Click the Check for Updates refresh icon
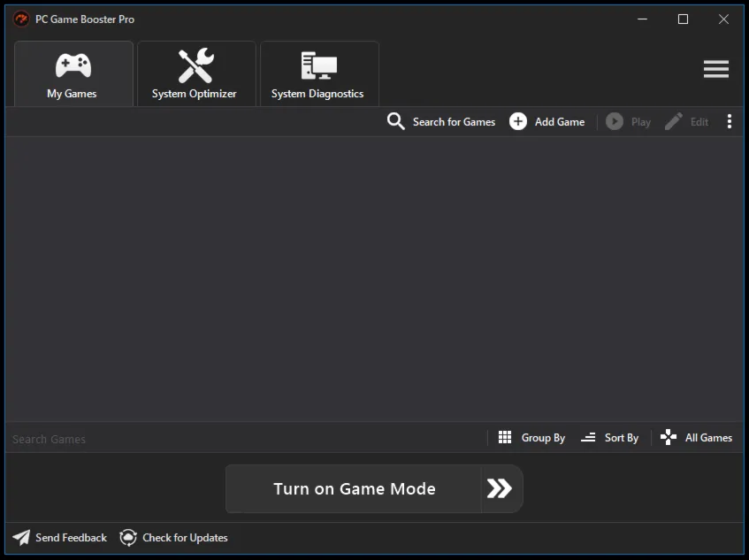The height and width of the screenshot is (560, 749). [x=128, y=538]
